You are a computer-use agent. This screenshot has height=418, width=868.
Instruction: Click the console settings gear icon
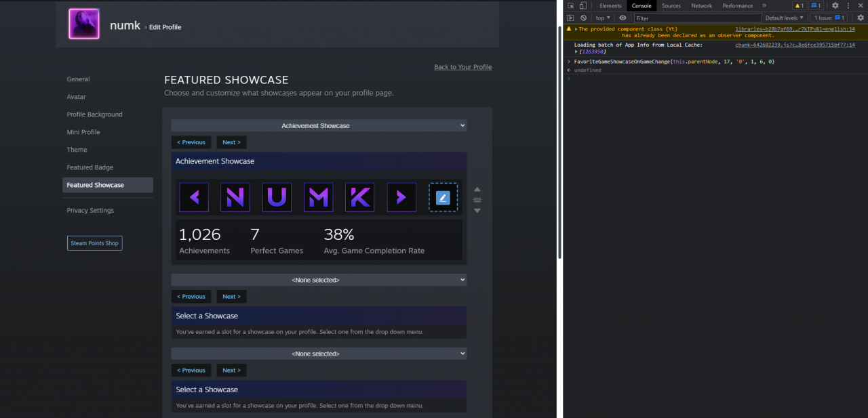[x=861, y=18]
